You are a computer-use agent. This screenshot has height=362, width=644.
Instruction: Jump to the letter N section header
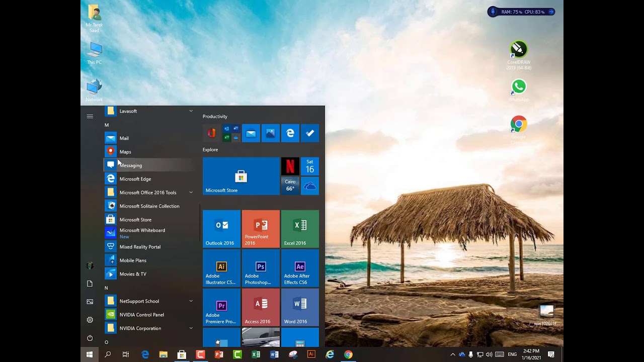coord(106,288)
